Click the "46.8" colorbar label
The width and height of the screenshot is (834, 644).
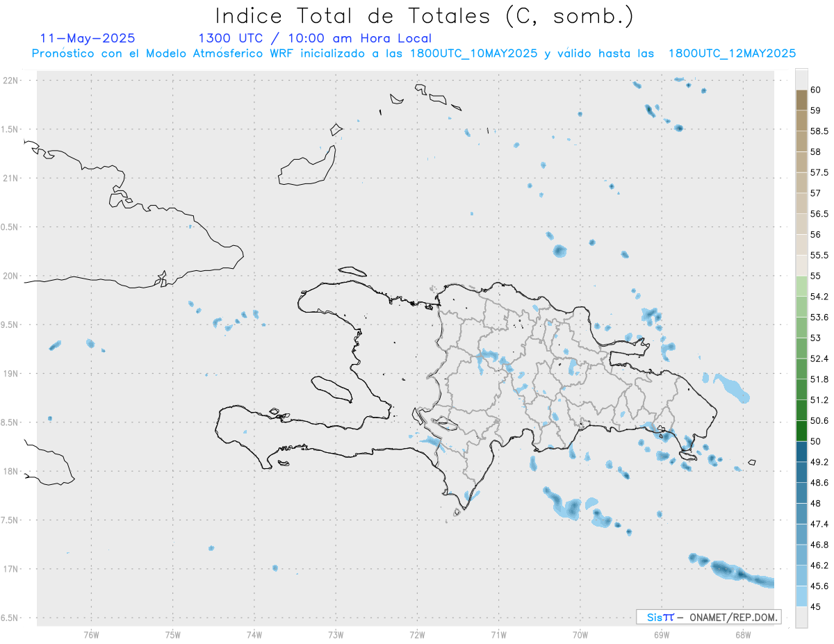819,545
